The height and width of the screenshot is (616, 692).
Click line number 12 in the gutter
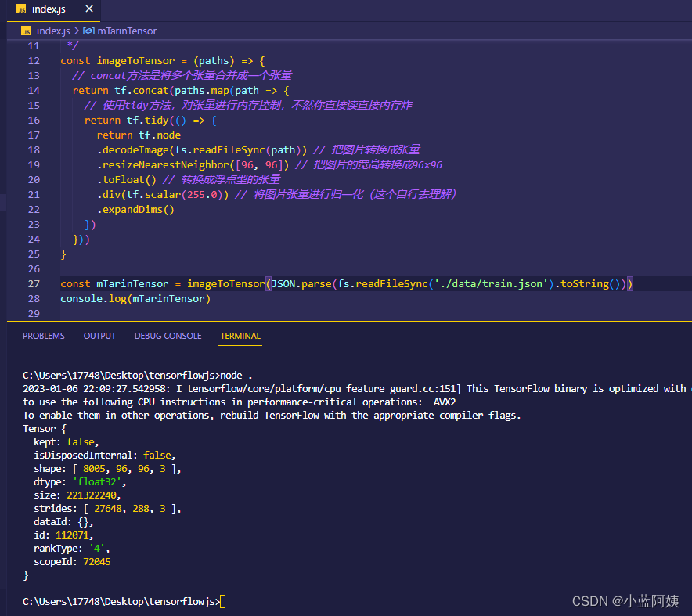point(34,61)
